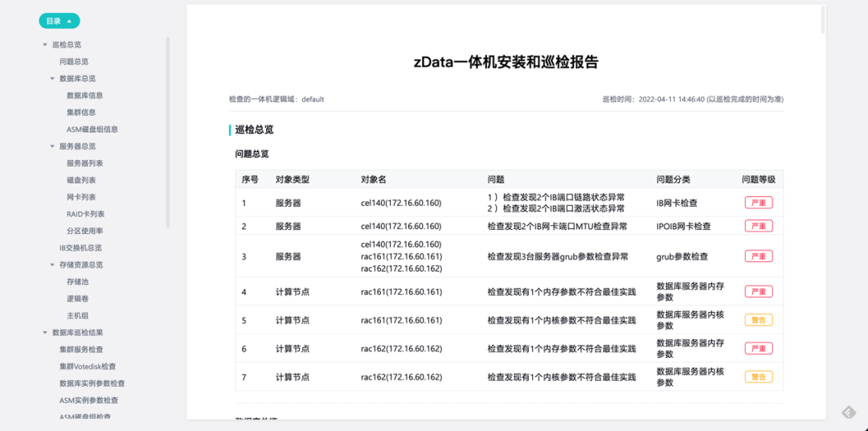
Task: Click the 巡检时间 timestamp text
Action: pos(693,100)
